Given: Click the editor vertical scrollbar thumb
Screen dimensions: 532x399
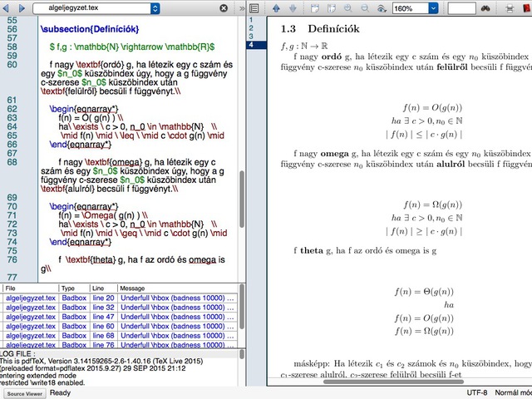Looking at the screenshot, I should click(242, 199).
